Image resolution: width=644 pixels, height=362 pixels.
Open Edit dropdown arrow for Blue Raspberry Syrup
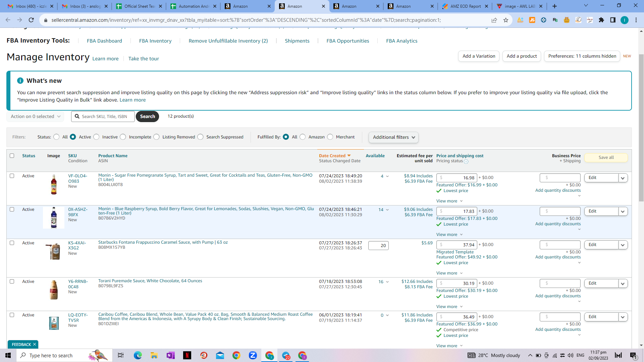623,212
